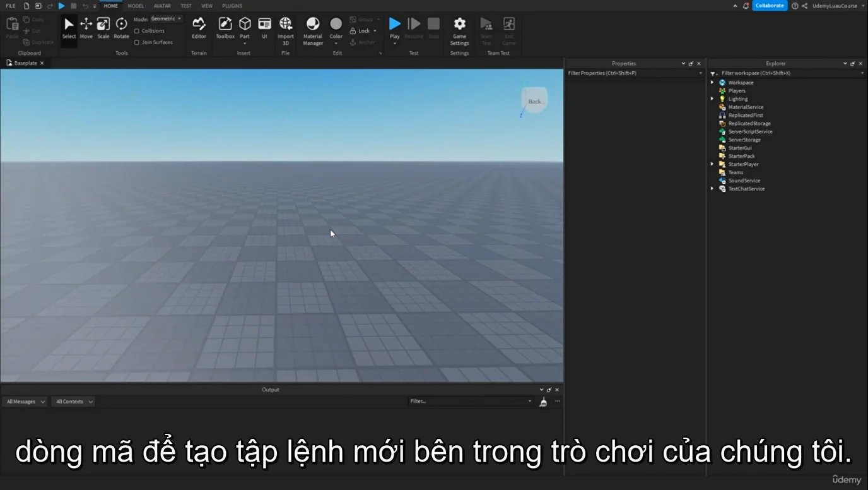Screen dimensions: 868x490
Task: Open the Toolbox
Action: (x=225, y=28)
